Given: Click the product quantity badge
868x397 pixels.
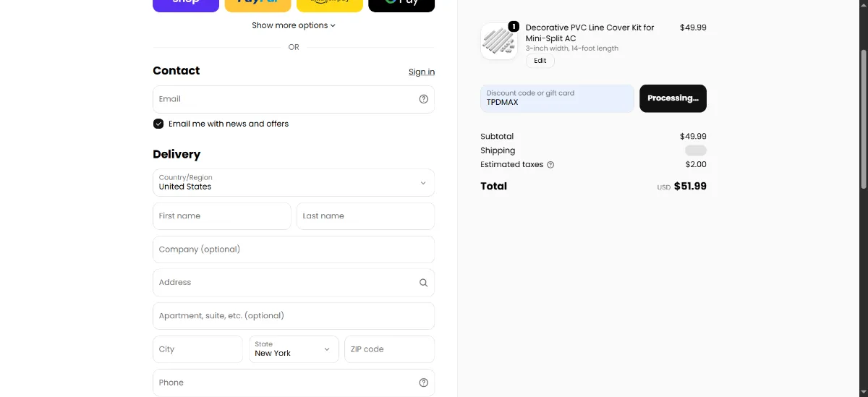Looking at the screenshot, I should (514, 26).
